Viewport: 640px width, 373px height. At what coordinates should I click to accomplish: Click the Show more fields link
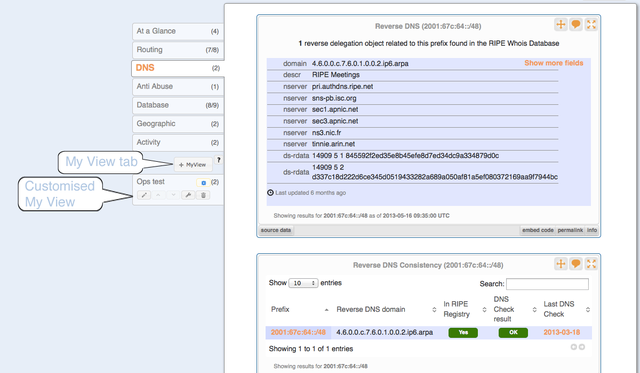(553, 63)
